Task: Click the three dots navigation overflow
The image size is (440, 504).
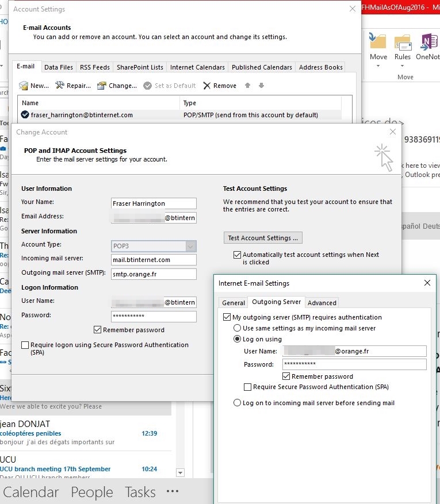Action: click(172, 492)
